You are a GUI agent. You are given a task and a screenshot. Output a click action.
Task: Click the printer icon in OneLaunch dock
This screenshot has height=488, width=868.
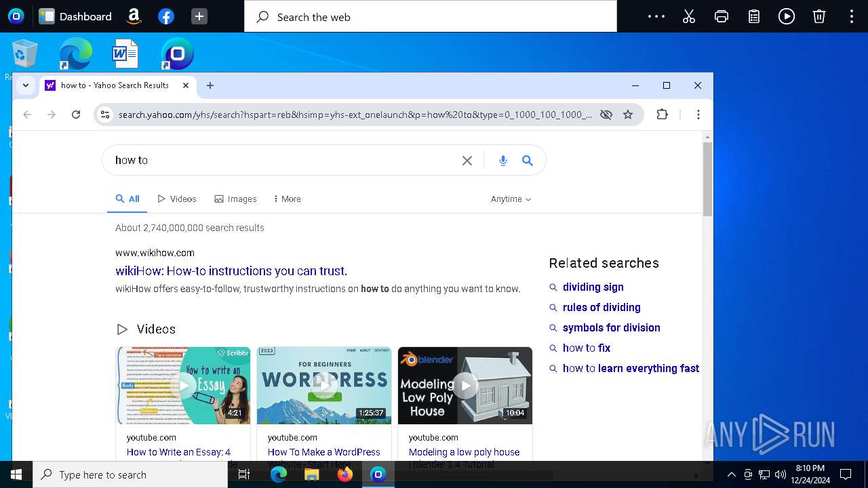(x=722, y=16)
